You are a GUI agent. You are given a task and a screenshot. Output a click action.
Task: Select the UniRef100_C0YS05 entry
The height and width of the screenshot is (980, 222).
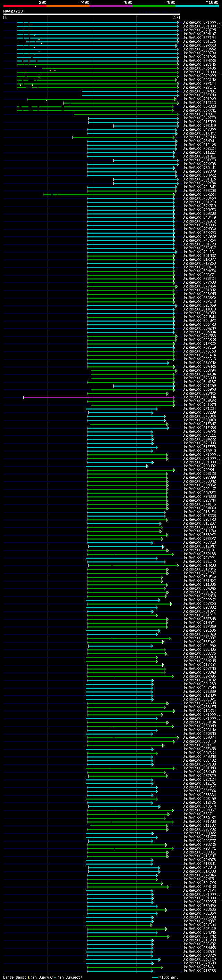[199, 604]
